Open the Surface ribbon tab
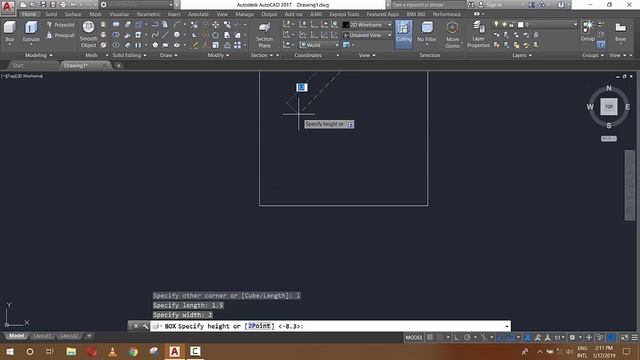Screen dimensions: 640x360 (x=73, y=14)
